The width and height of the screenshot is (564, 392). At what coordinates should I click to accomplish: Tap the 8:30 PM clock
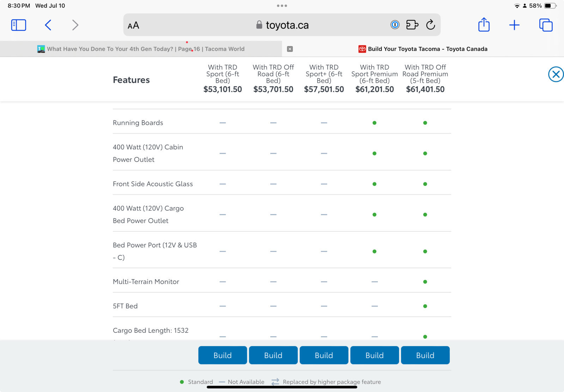[19, 6]
